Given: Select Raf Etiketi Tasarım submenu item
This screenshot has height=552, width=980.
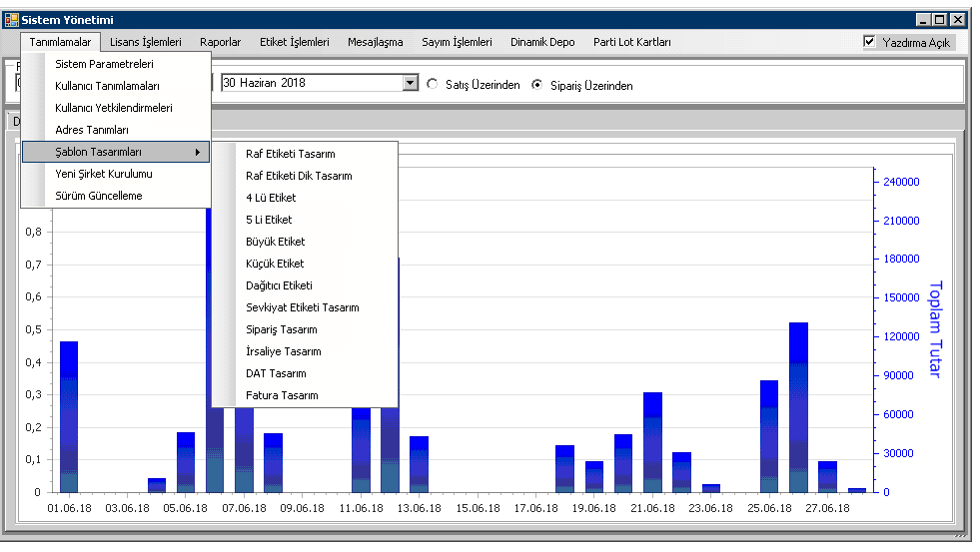Looking at the screenshot, I should pyautogui.click(x=305, y=154).
